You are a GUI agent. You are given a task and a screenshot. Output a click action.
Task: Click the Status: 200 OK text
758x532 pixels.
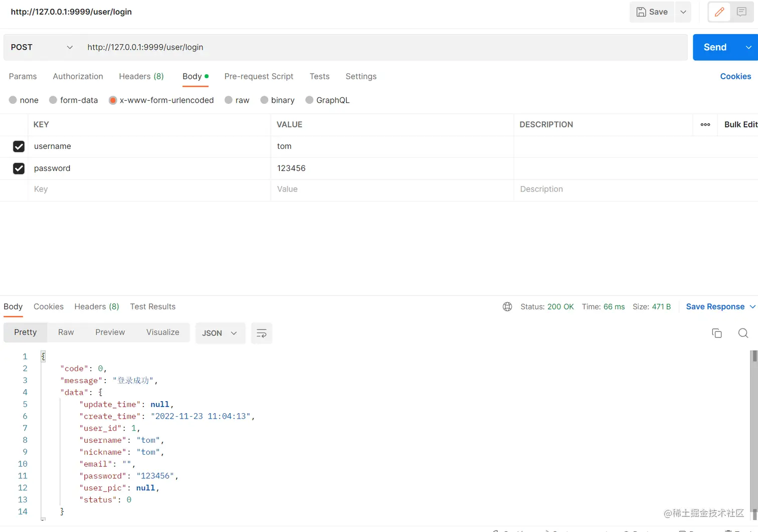[x=547, y=307]
